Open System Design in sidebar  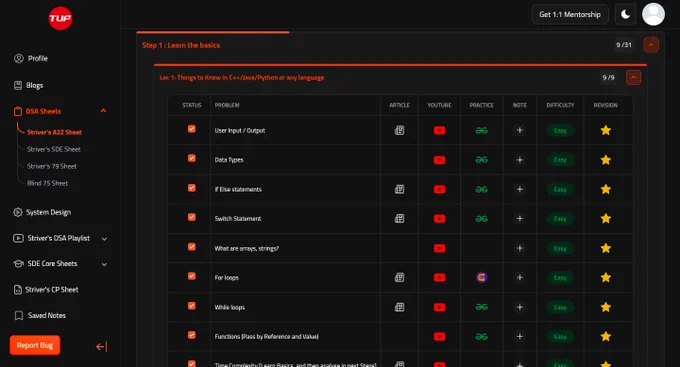pos(42,212)
